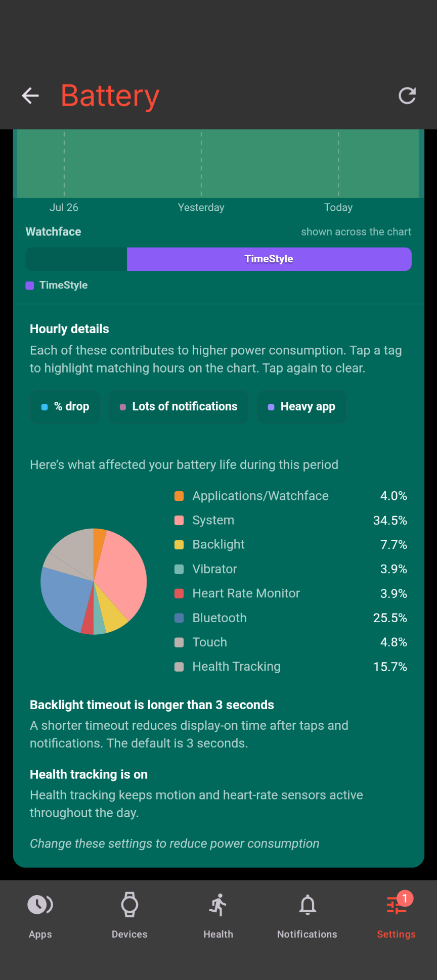Open the Apps tab
The height and width of the screenshot is (980, 437).
pyautogui.click(x=40, y=916)
